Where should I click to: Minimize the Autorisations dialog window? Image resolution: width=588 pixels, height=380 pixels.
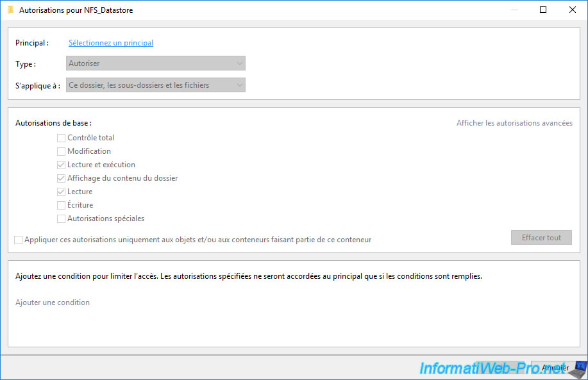pyautogui.click(x=514, y=10)
